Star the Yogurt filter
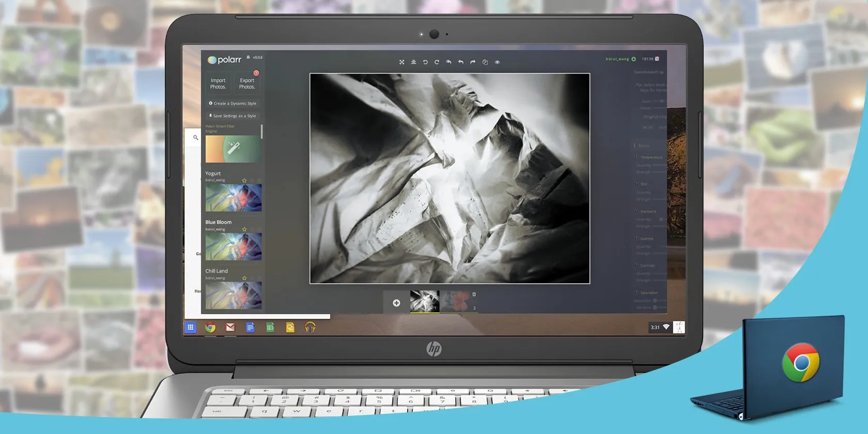This screenshot has width=868, height=434. (x=244, y=180)
